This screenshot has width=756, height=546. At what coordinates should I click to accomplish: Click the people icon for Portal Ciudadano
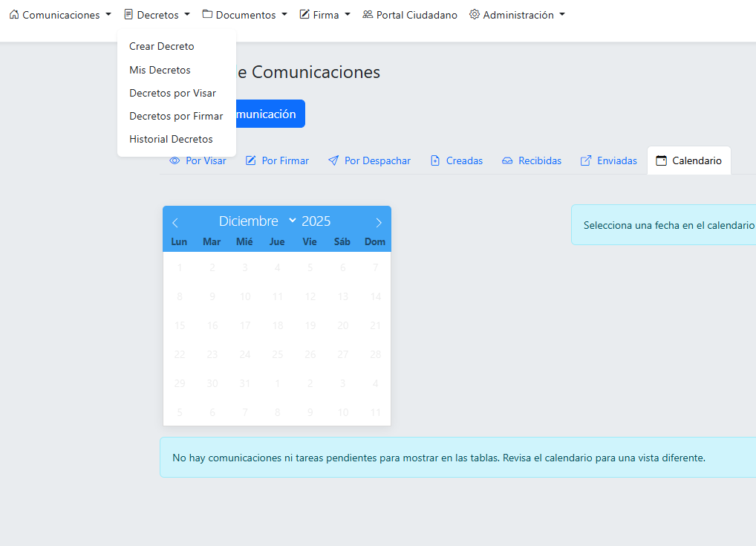pyautogui.click(x=368, y=14)
